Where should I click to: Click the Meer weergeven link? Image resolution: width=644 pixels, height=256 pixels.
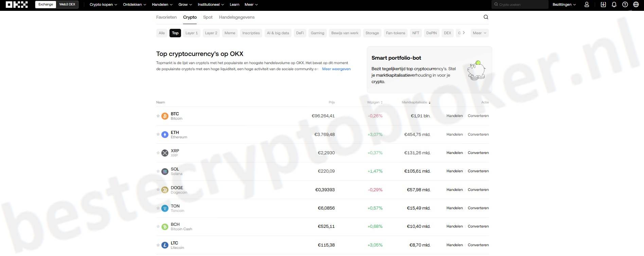pyautogui.click(x=336, y=69)
